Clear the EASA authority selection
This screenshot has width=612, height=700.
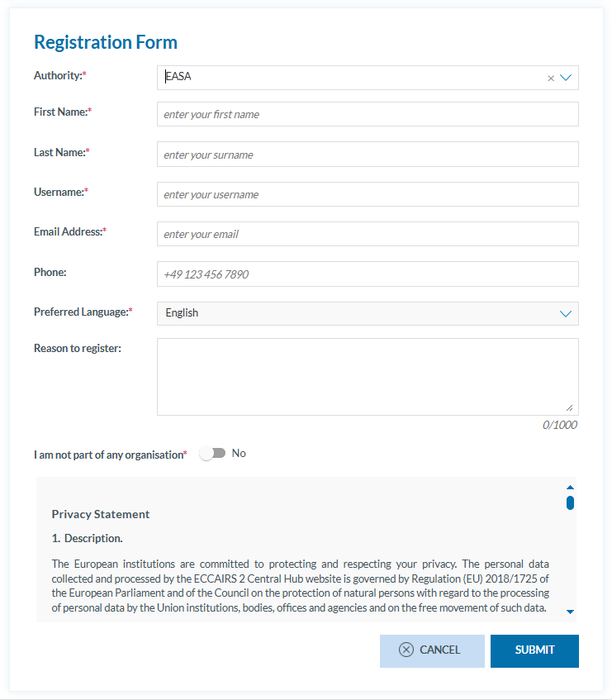(551, 79)
